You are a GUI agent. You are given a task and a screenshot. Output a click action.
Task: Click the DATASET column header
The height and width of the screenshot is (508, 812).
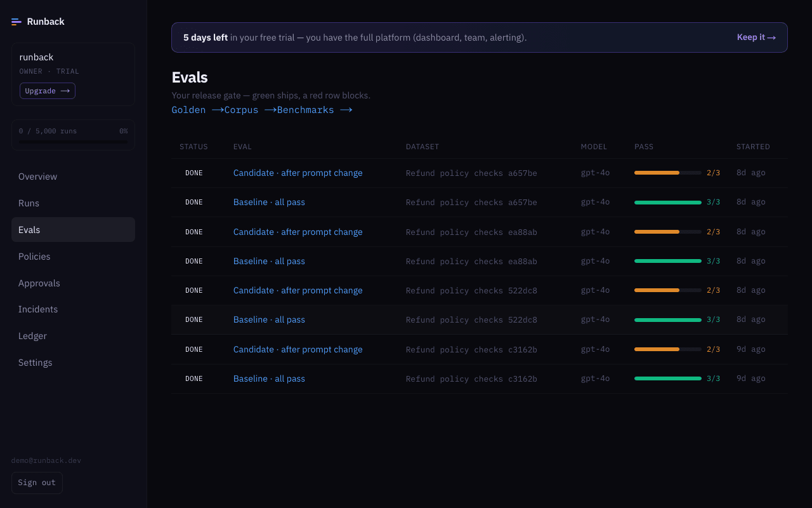pyautogui.click(x=422, y=147)
